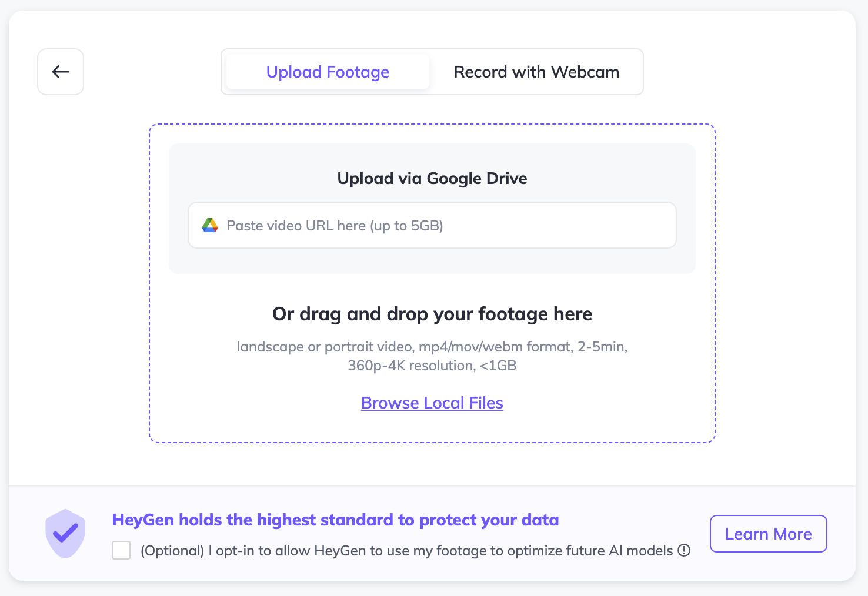Click the drag and drop footage heading
Viewport: 868px width, 596px height.
pyautogui.click(x=432, y=314)
